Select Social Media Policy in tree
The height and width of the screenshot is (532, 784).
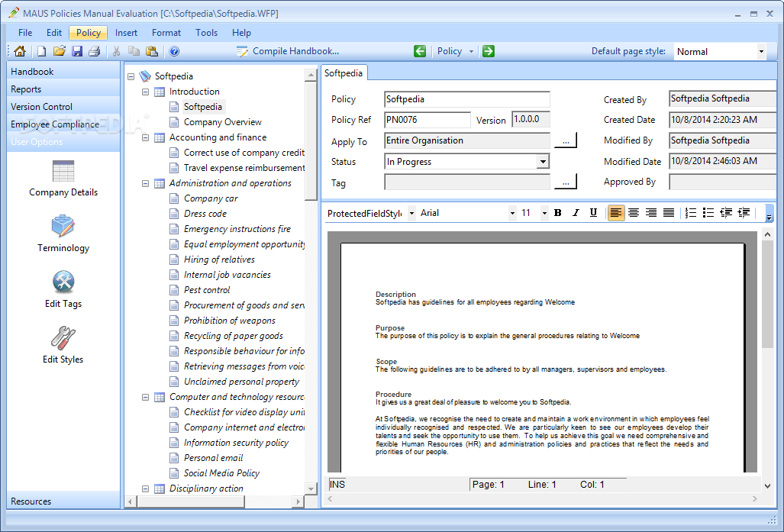pyautogui.click(x=221, y=473)
